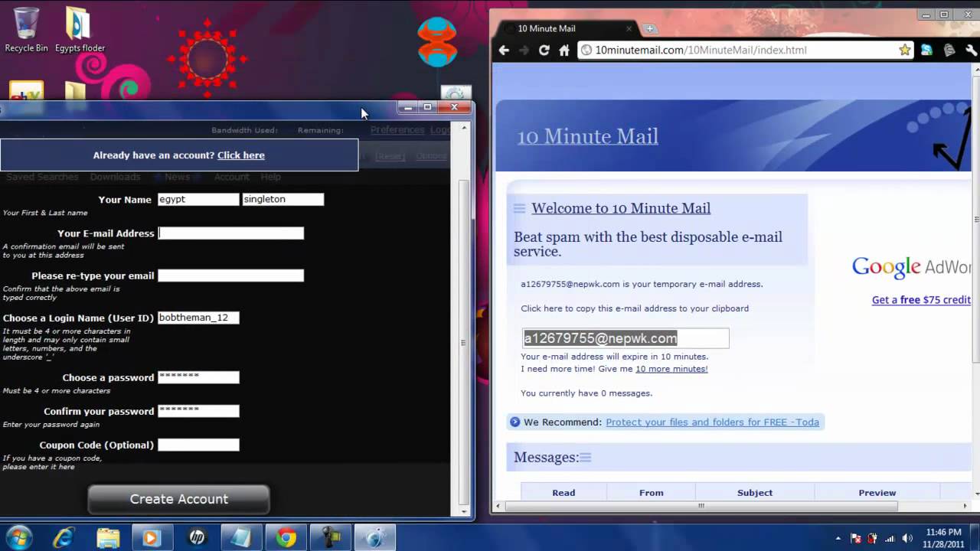Click the globe application taskbar icon

coord(375,537)
